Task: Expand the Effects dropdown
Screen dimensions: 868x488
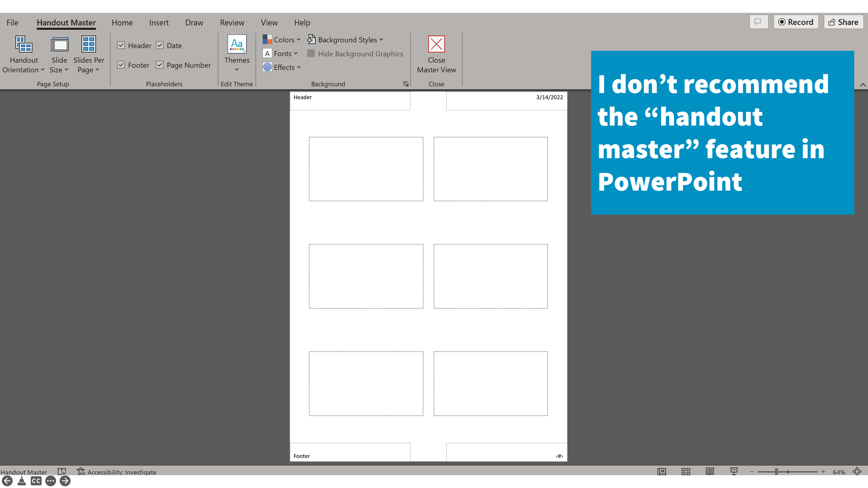Action: [x=282, y=67]
